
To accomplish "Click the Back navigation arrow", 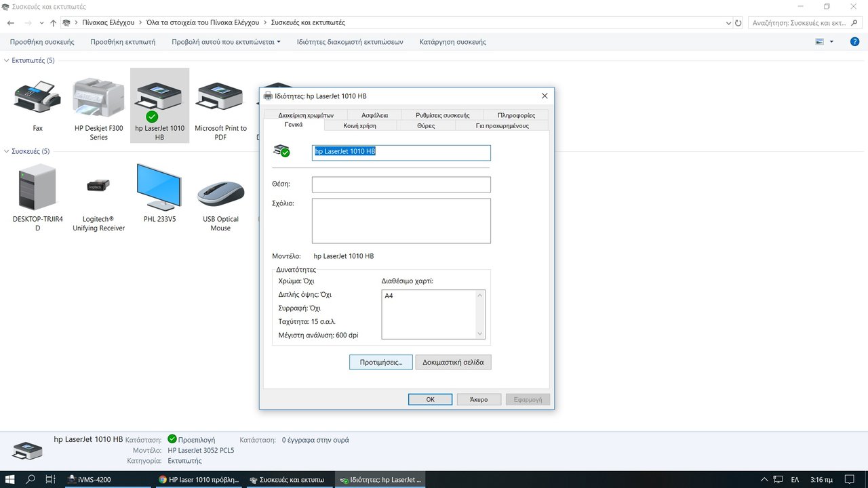I will [11, 22].
